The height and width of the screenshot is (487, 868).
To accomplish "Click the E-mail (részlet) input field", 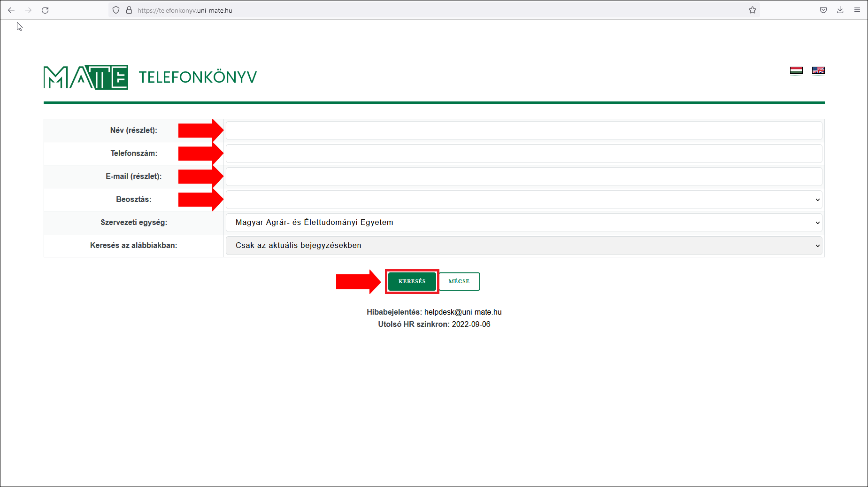I will [x=523, y=177].
